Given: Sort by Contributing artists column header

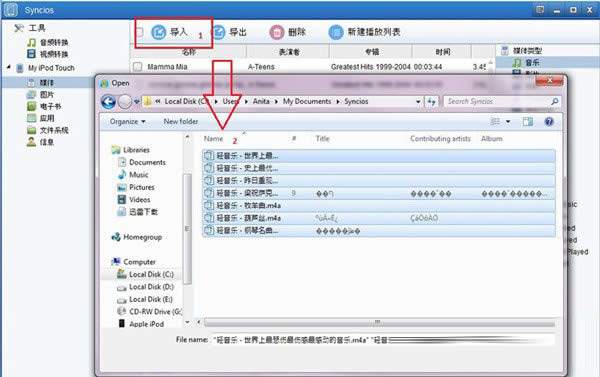Looking at the screenshot, I should click(440, 139).
